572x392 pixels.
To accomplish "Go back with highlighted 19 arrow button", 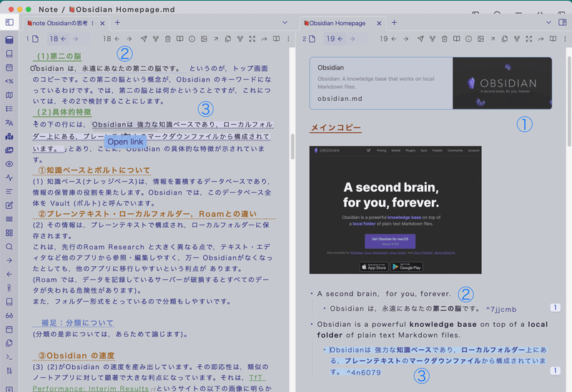I will (x=335, y=39).
